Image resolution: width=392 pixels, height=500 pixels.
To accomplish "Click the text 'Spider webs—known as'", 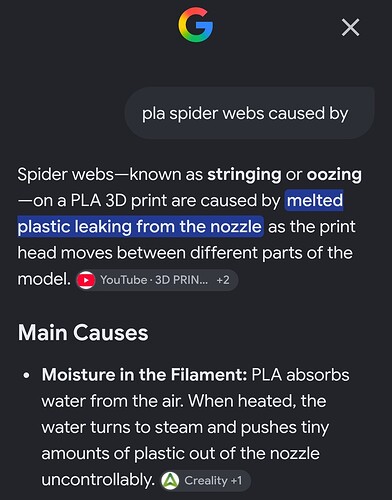I will [110, 174].
